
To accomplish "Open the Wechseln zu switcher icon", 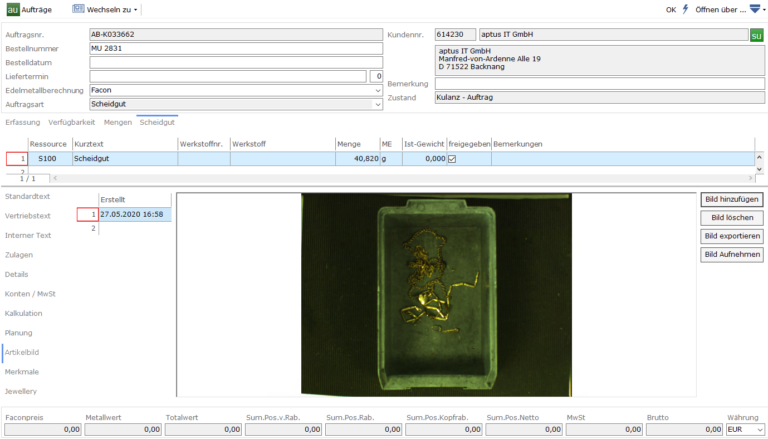I will pos(78,9).
